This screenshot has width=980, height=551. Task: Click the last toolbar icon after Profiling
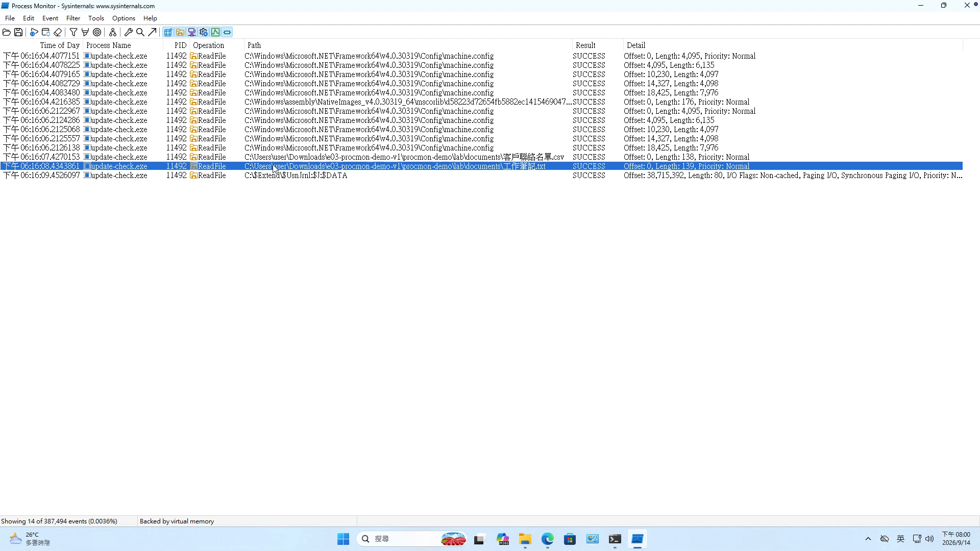pos(227,32)
